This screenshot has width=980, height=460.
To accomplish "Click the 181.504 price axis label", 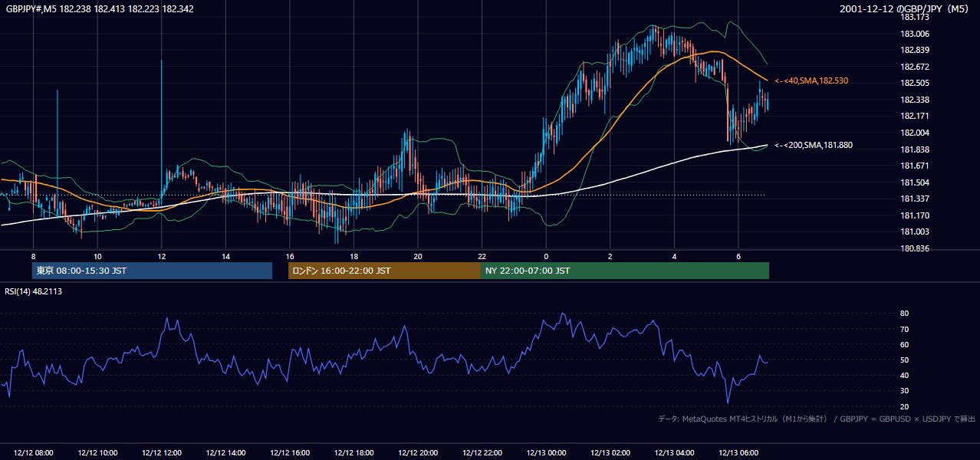I will click(914, 182).
